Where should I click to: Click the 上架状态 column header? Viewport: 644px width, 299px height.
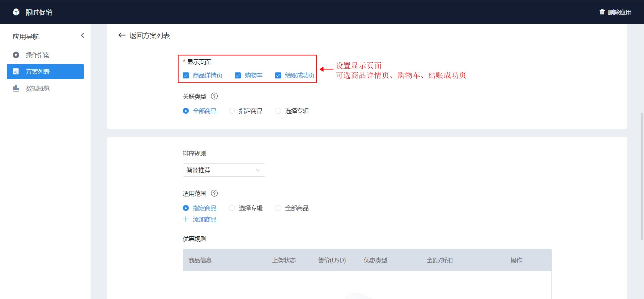point(284,260)
